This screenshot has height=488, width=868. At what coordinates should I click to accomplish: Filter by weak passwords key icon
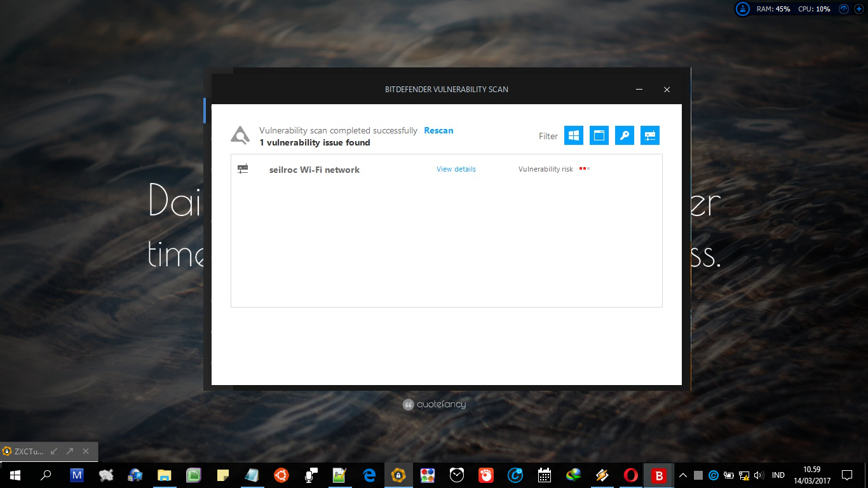625,135
